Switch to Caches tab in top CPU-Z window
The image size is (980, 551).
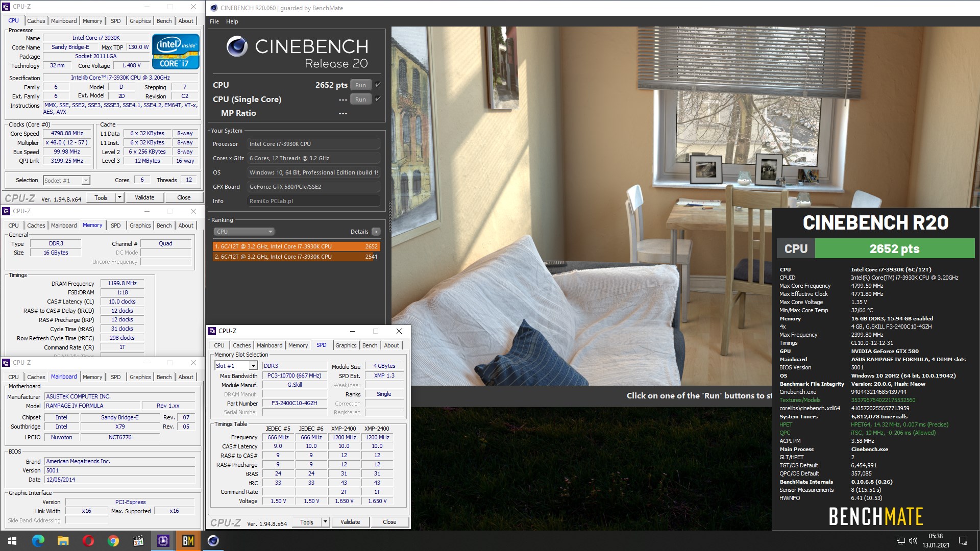point(36,21)
